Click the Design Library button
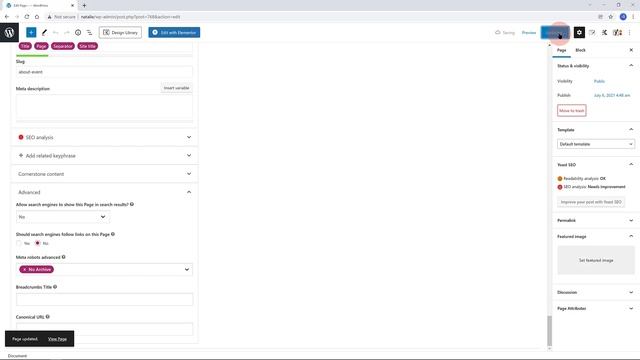 120,32
